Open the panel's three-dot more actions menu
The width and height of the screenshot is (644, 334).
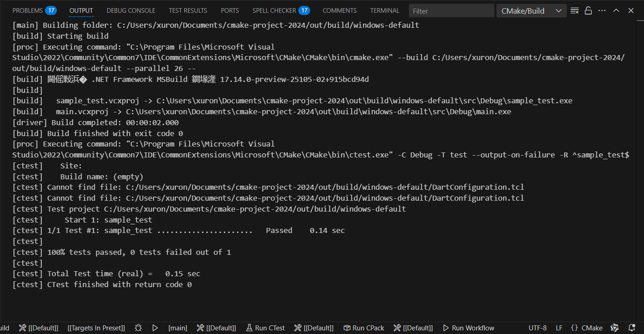602,10
